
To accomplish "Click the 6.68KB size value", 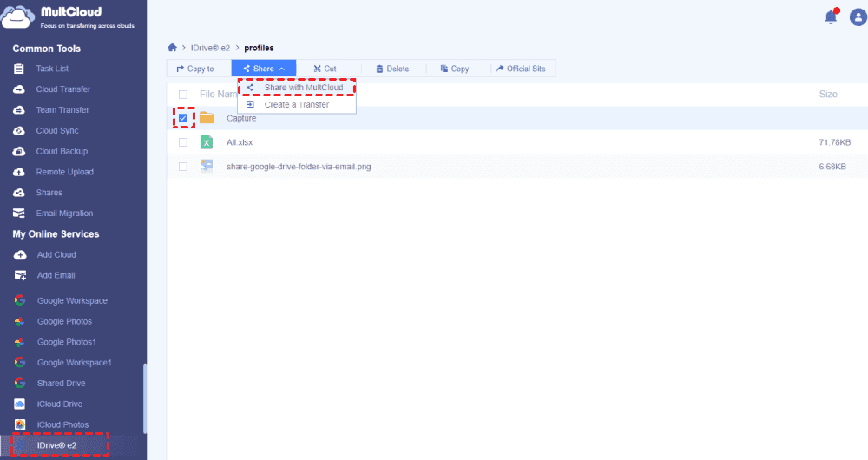I will [832, 166].
